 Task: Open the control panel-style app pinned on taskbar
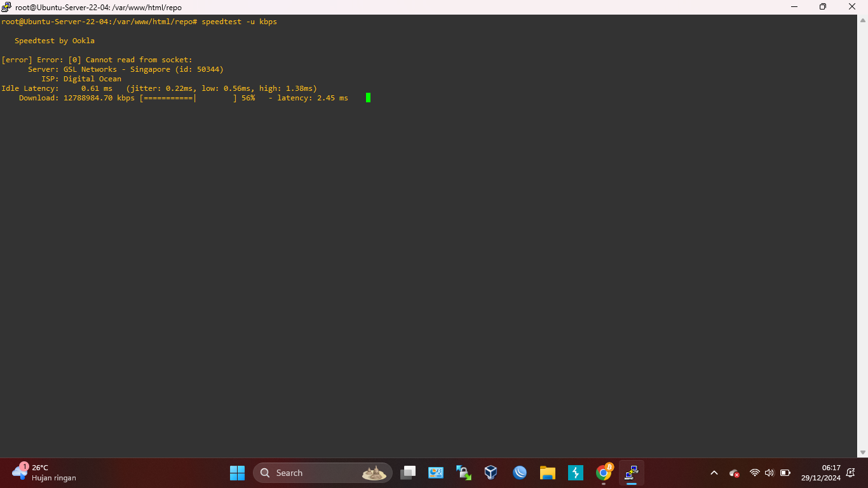pyautogui.click(x=435, y=473)
